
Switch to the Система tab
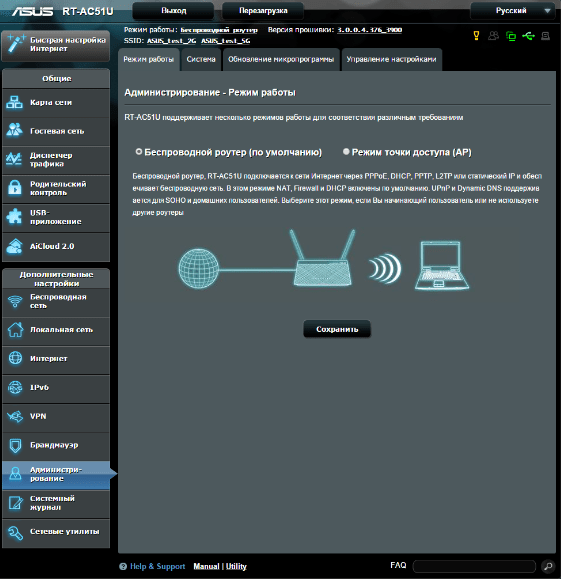tap(201, 59)
